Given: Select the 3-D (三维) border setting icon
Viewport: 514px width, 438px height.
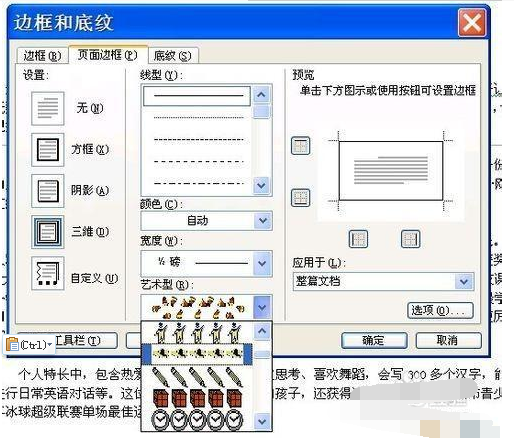Looking at the screenshot, I should click(48, 232).
